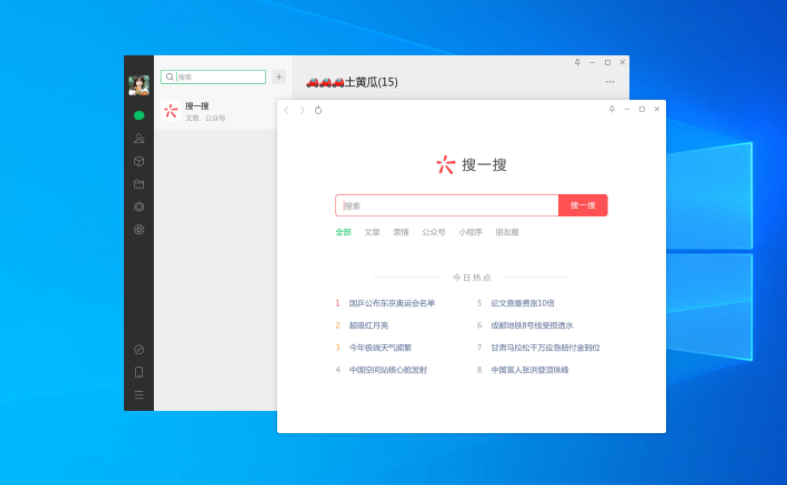
Task: Open hot topic 8 中国盲人张洪登顶珠峰
Action: [530, 370]
